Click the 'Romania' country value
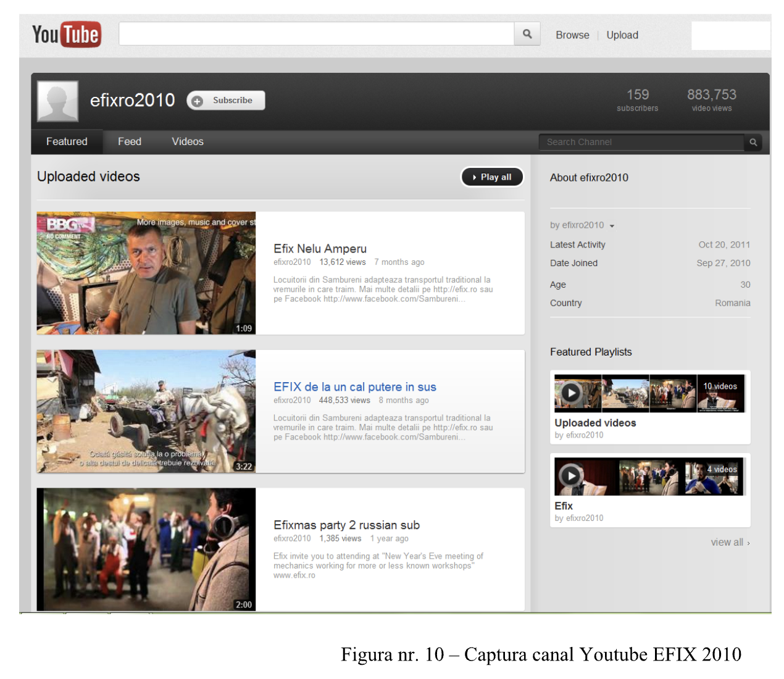Viewport: 784px width, 679px height. point(733,303)
